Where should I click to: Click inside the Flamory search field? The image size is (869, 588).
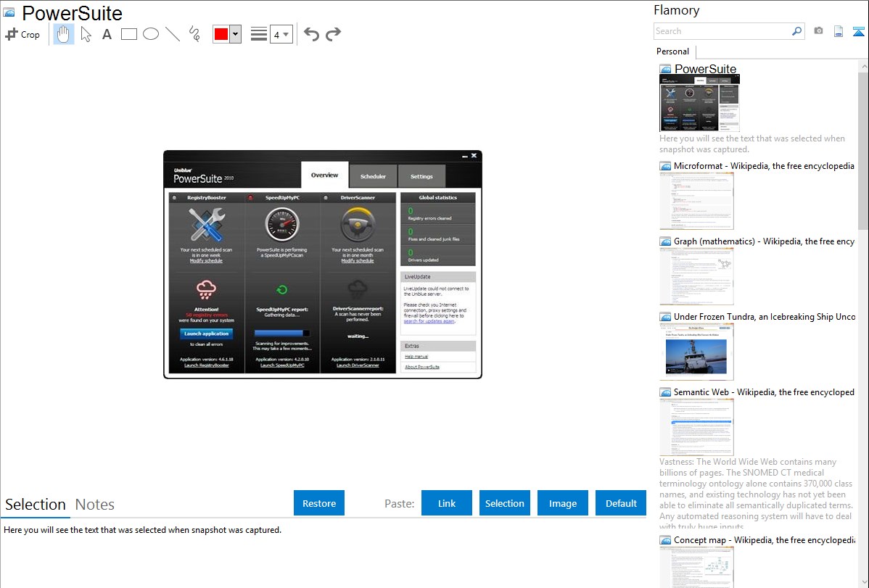722,31
